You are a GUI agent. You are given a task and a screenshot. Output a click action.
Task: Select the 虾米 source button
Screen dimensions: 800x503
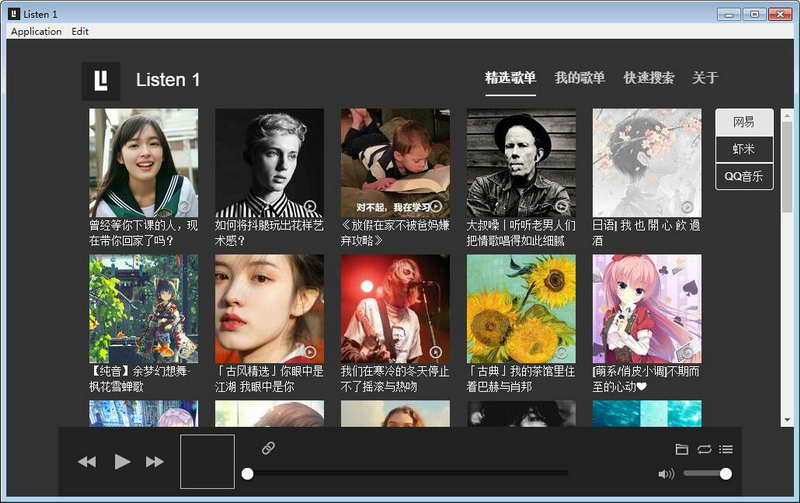pos(744,149)
